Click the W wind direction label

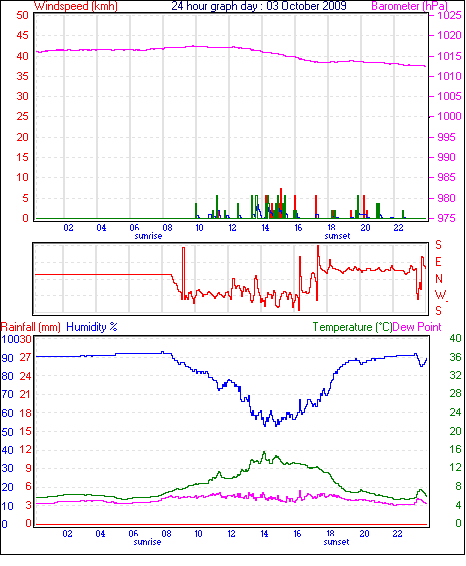440,295
